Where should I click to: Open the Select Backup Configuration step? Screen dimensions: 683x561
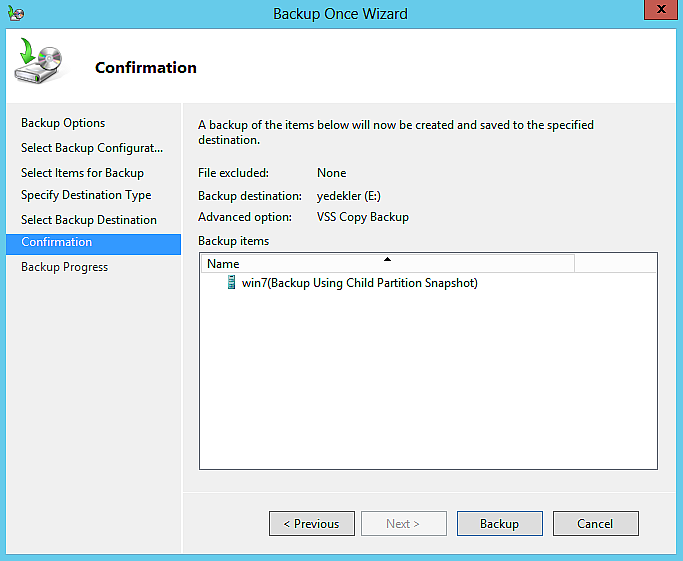coord(92,148)
